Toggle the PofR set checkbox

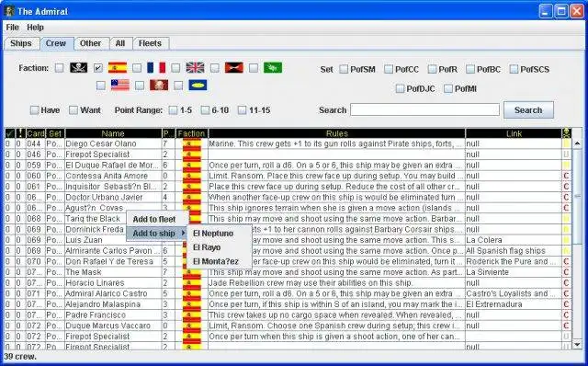432,69
